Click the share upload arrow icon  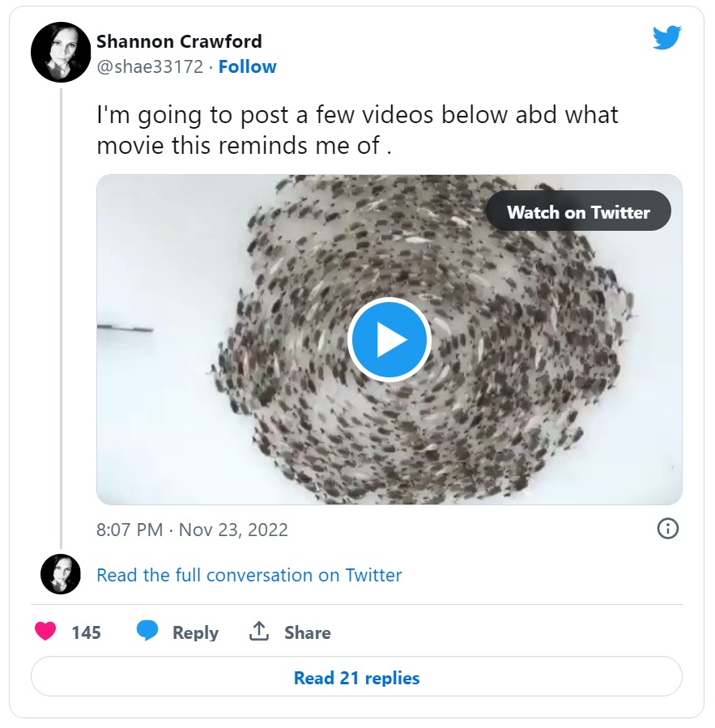pos(259,632)
